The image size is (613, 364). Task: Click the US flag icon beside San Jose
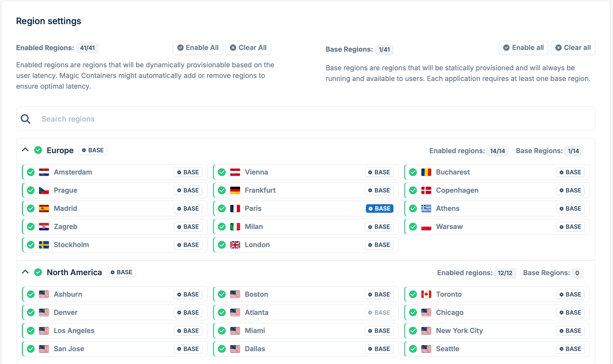pos(44,349)
